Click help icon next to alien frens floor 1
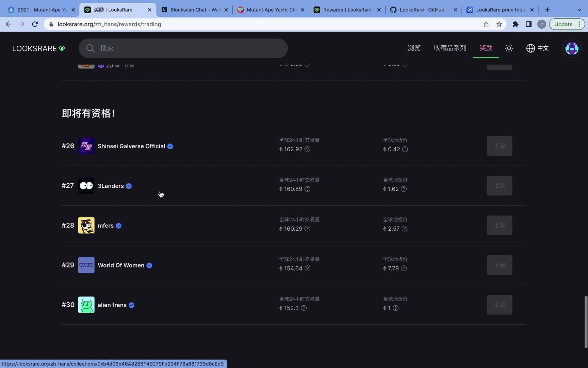 [x=395, y=308]
